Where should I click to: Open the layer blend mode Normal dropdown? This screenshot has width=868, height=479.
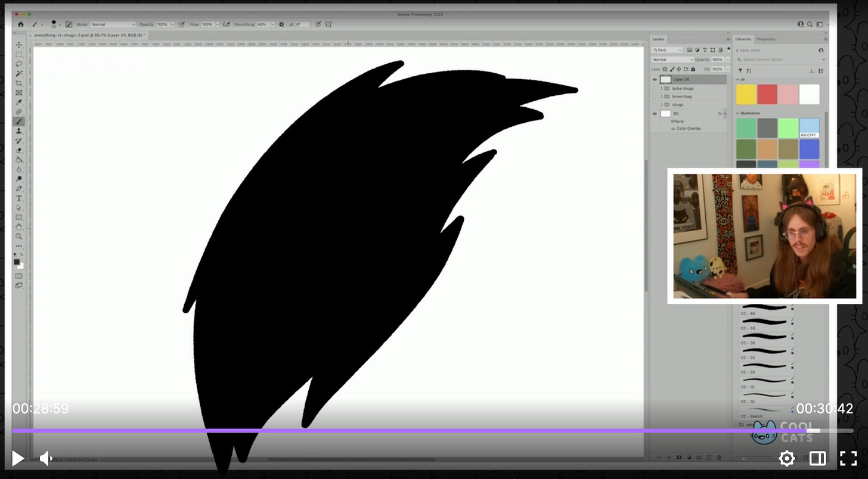[x=672, y=60]
